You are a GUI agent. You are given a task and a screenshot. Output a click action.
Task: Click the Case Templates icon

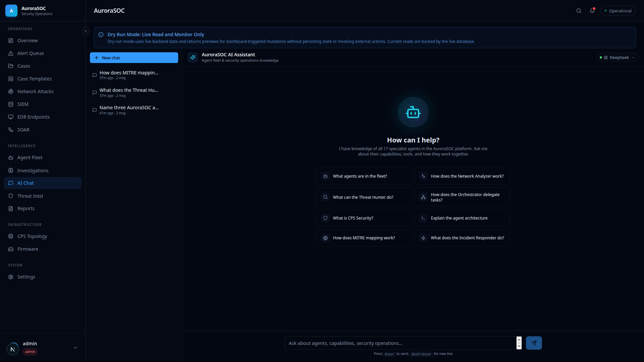(x=11, y=79)
